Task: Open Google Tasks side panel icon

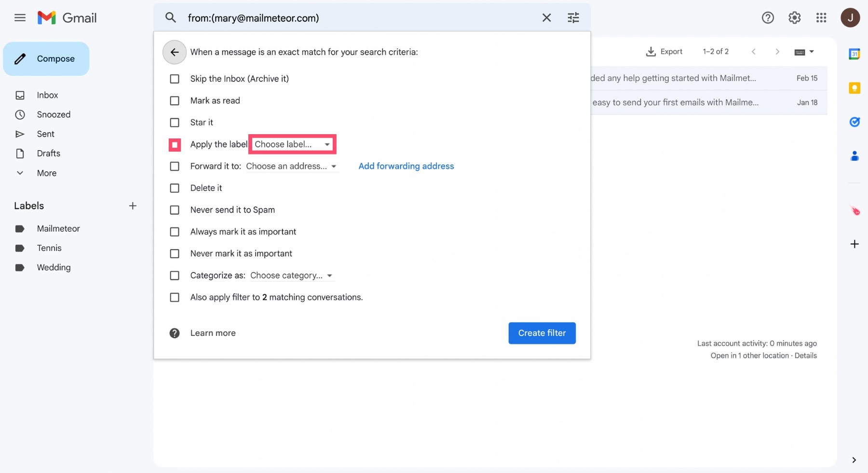Action: click(x=854, y=122)
